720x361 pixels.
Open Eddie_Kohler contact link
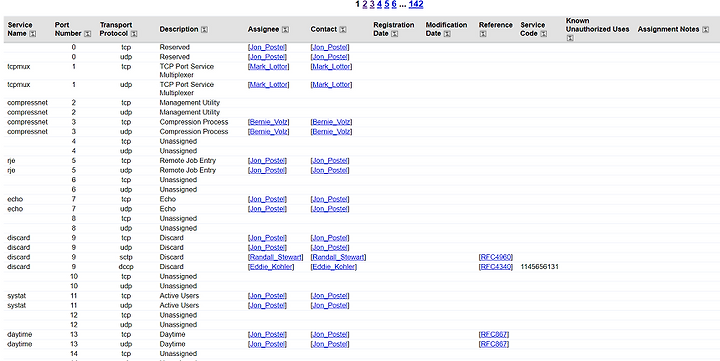click(x=334, y=267)
